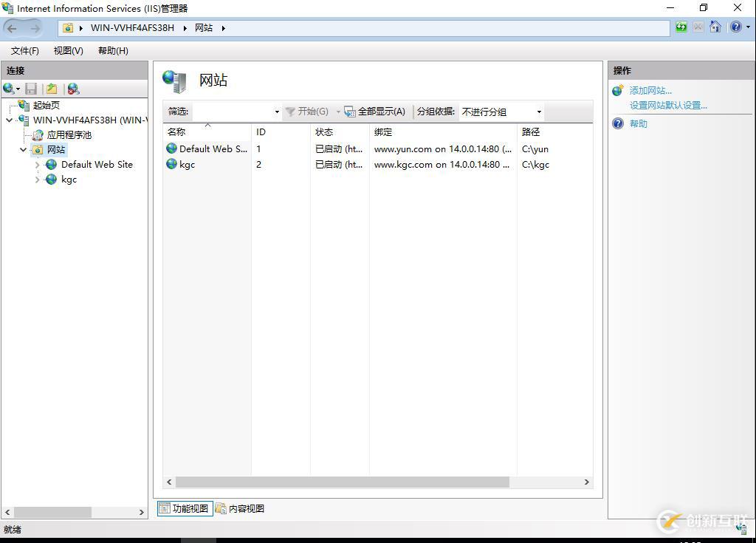Click 网站 in the breadcrumb
Viewport: 756px width, 543px height.
click(x=204, y=28)
